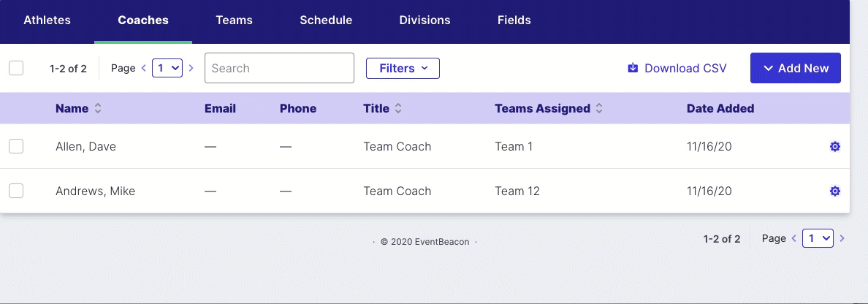Expand the Filters dropdown
This screenshot has width=868, height=304.
403,68
